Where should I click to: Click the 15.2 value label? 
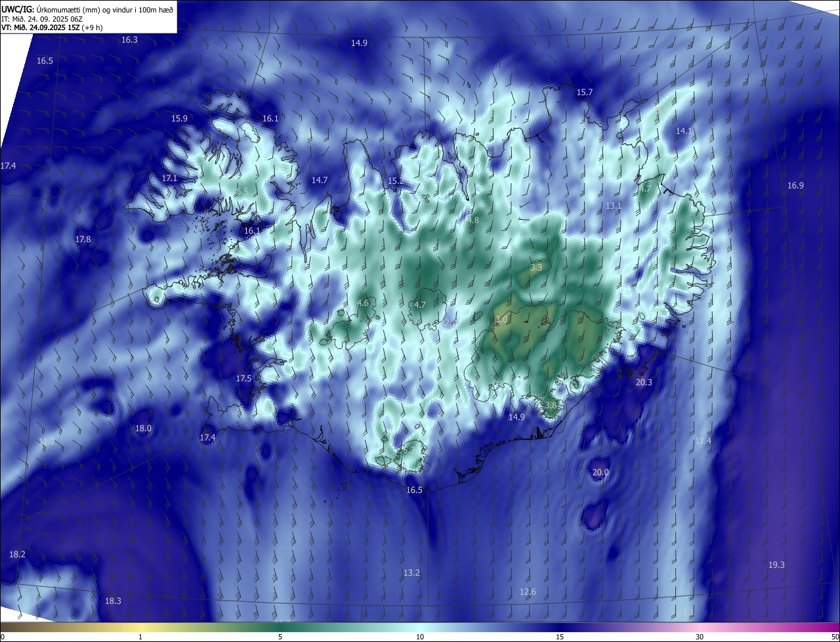tap(395, 181)
